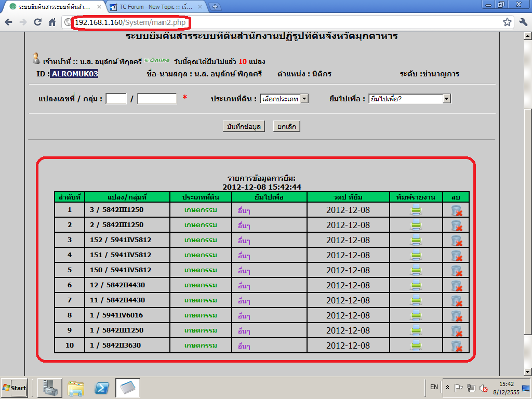The width and height of the screenshot is (532, 399).
Task: Click the save data button
Action: click(x=244, y=126)
